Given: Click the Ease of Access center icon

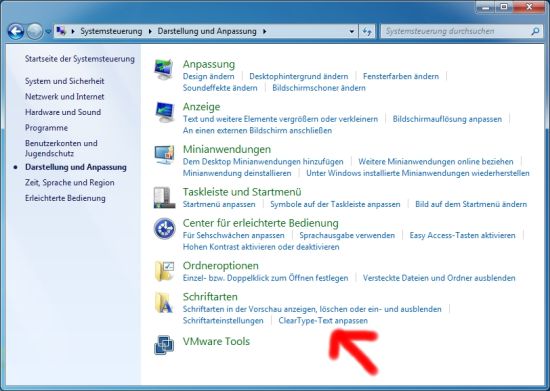Looking at the screenshot, I should coord(165,229).
